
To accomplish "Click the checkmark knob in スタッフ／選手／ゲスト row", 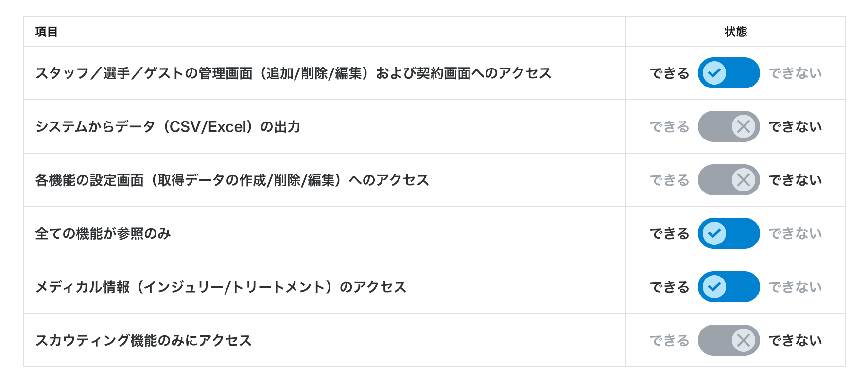I will coord(714,73).
